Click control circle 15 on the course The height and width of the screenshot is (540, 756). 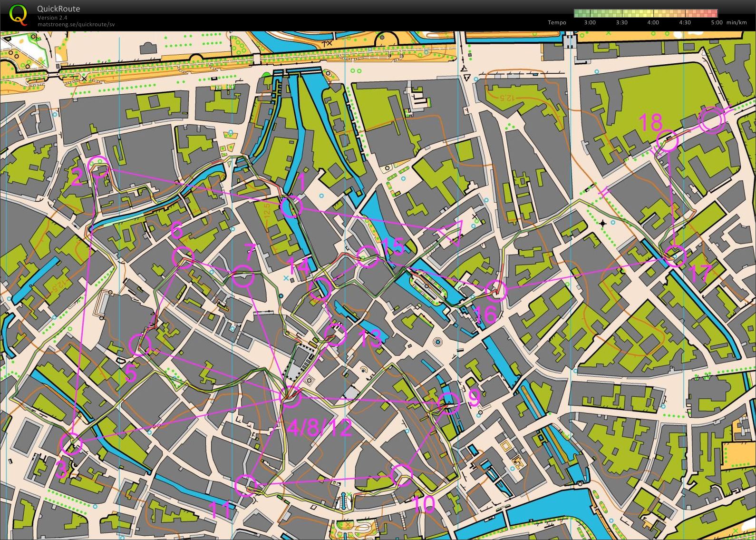(x=368, y=257)
